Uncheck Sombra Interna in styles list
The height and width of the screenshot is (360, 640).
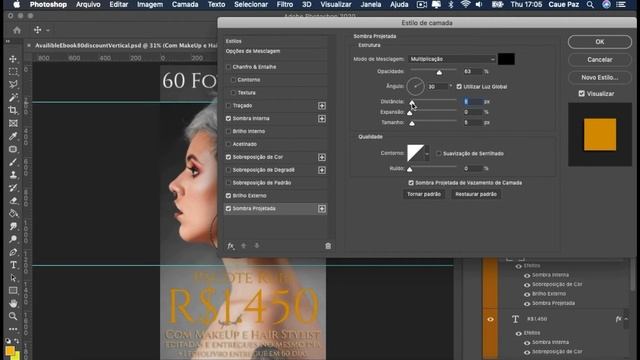(228, 118)
